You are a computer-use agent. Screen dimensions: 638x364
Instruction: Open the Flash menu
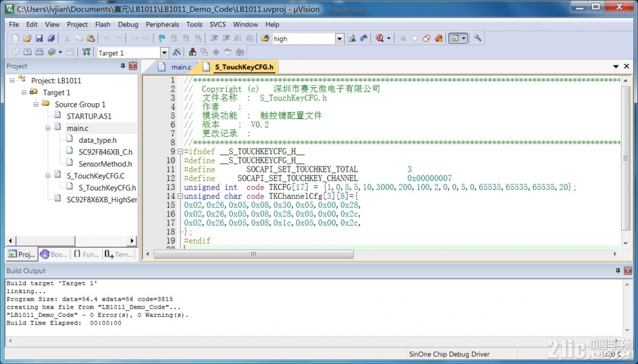[103, 24]
